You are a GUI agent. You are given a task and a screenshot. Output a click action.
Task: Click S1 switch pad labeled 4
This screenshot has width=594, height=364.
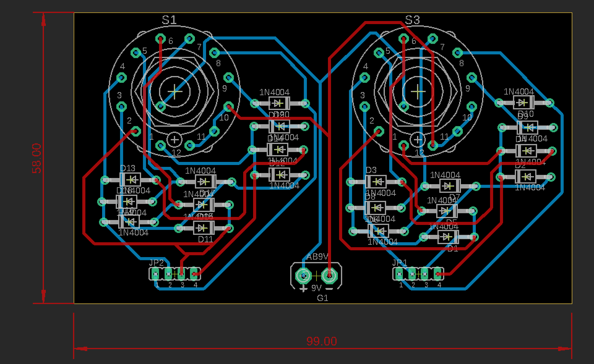(121, 78)
